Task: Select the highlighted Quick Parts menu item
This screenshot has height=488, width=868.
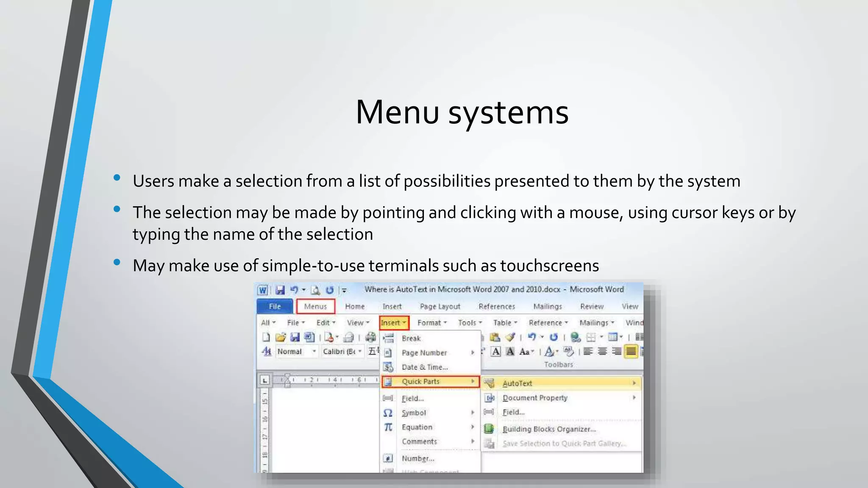Action: (431, 382)
